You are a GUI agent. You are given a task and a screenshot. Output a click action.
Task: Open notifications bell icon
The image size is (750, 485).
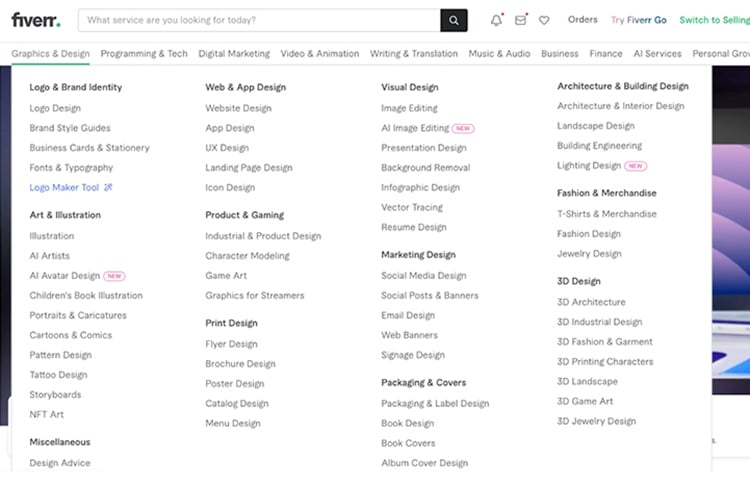pyautogui.click(x=497, y=20)
